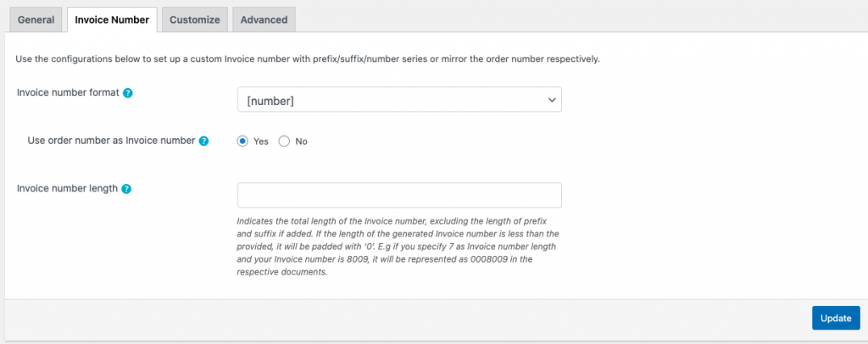Open the Customize tab

(x=194, y=19)
